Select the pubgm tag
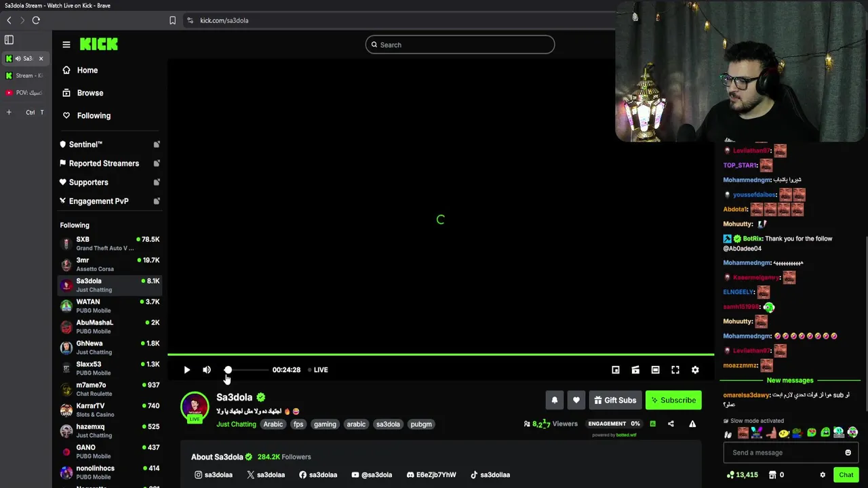This screenshot has height=488, width=868. (x=421, y=424)
